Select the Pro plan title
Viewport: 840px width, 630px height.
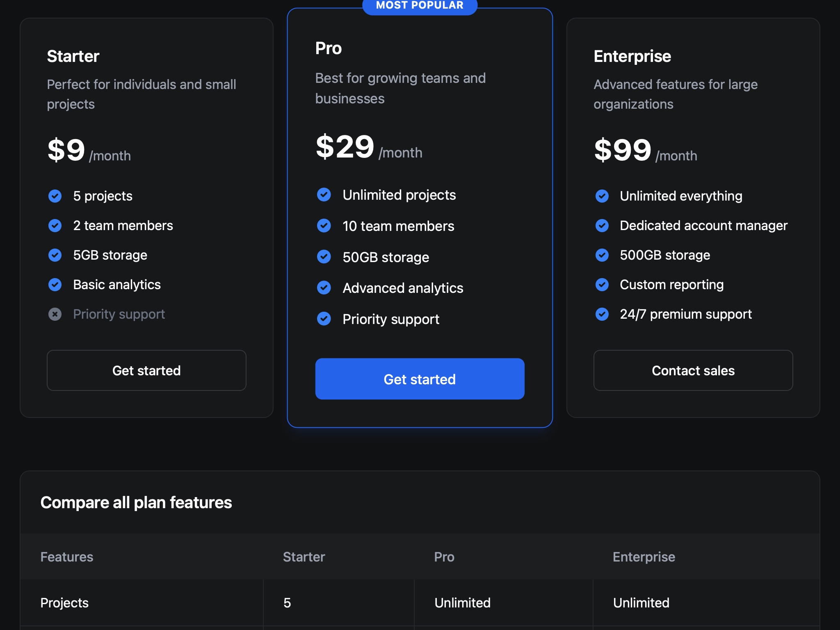[x=328, y=48]
